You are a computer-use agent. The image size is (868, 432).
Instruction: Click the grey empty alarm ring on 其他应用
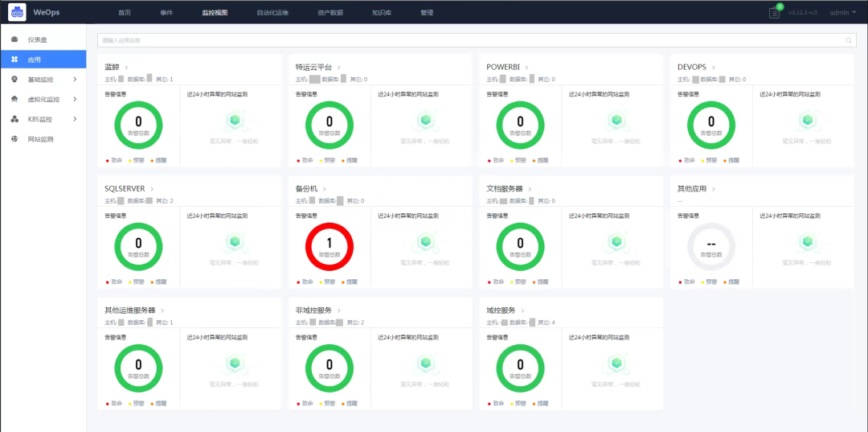[711, 246]
